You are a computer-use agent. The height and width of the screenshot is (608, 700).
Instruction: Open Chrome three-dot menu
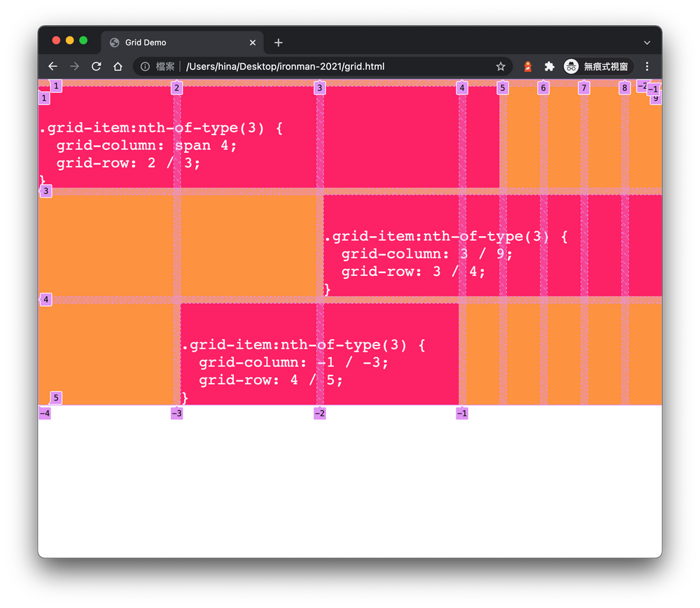pyautogui.click(x=647, y=67)
